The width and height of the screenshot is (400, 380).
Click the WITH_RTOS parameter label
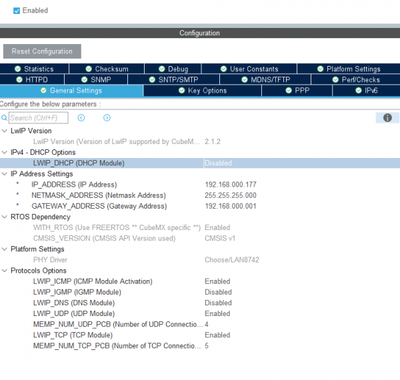tap(117, 228)
